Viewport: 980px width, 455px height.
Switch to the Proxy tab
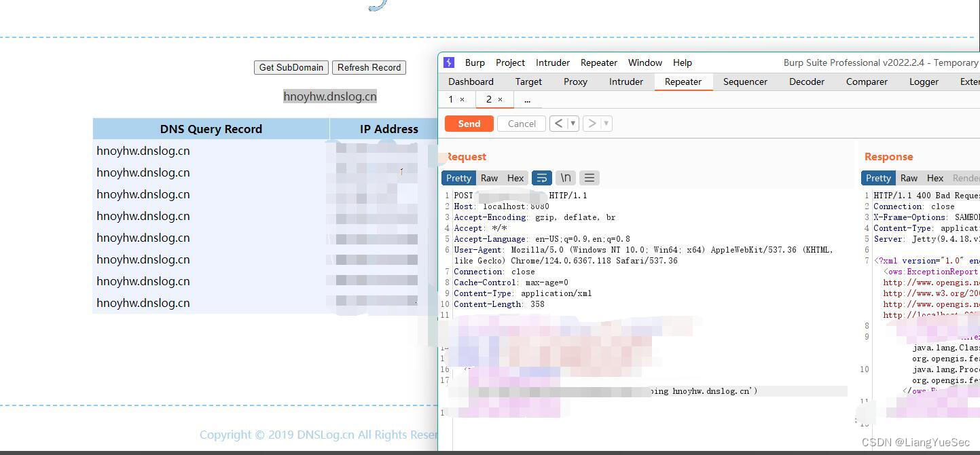coord(575,81)
